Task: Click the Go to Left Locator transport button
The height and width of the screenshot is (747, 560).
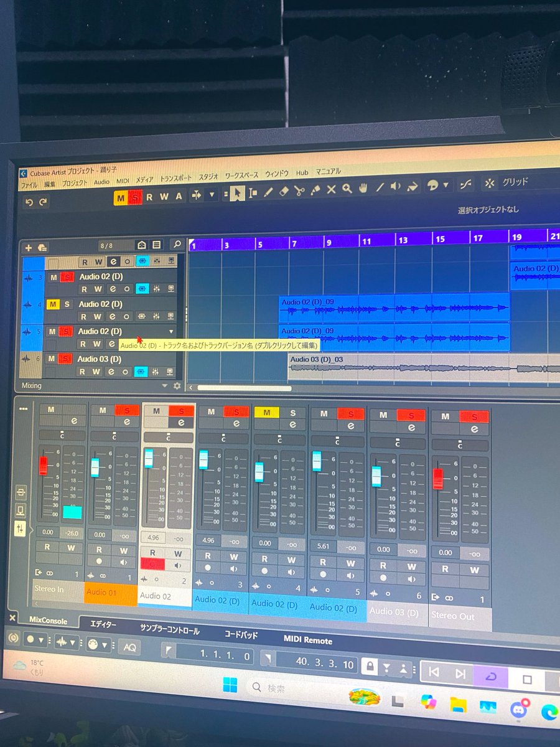Action: click(x=434, y=673)
